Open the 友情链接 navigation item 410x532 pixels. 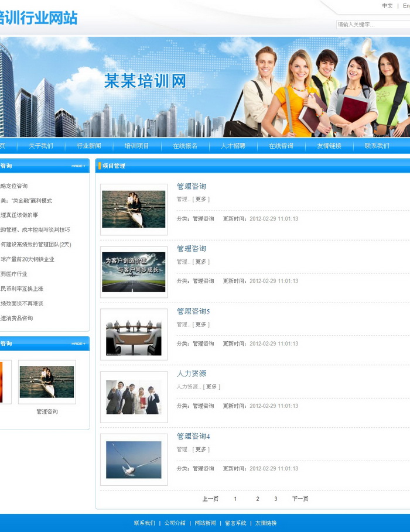pos(329,146)
